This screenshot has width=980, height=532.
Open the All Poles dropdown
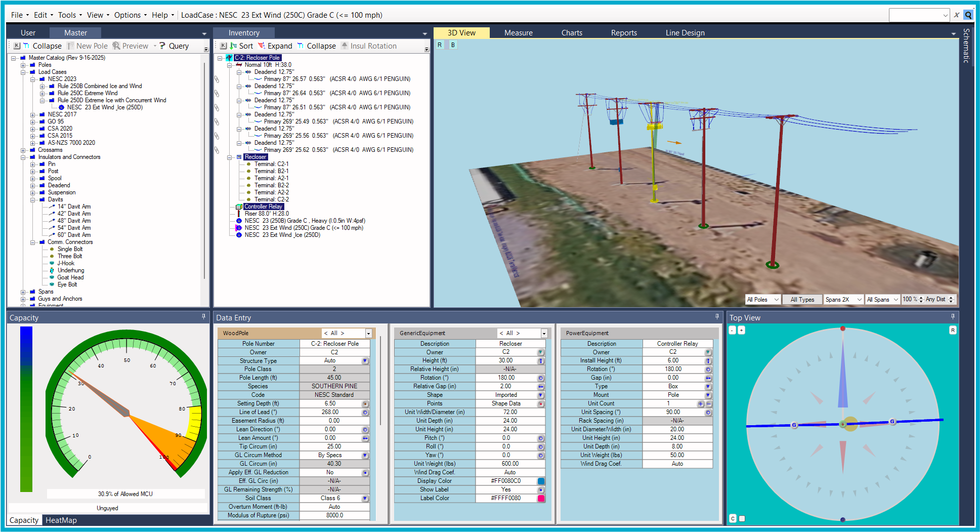pyautogui.click(x=763, y=300)
